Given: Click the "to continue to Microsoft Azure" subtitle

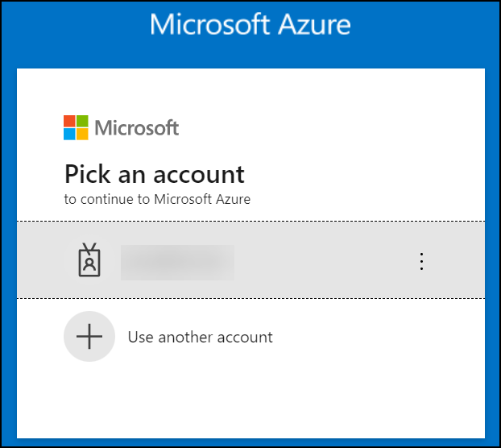Looking at the screenshot, I should click(x=157, y=198).
